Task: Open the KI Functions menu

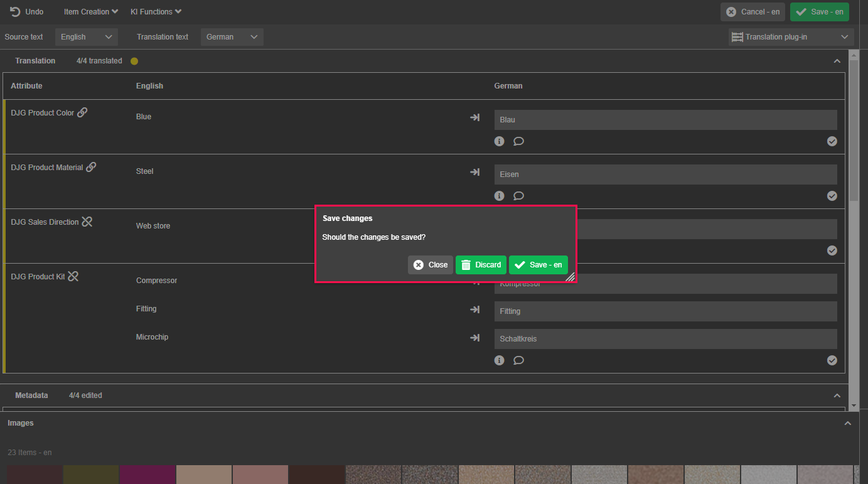Action: 156,12
